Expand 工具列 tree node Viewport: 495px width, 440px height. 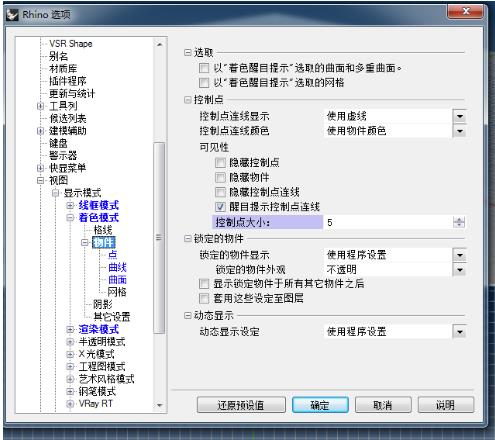pos(40,106)
